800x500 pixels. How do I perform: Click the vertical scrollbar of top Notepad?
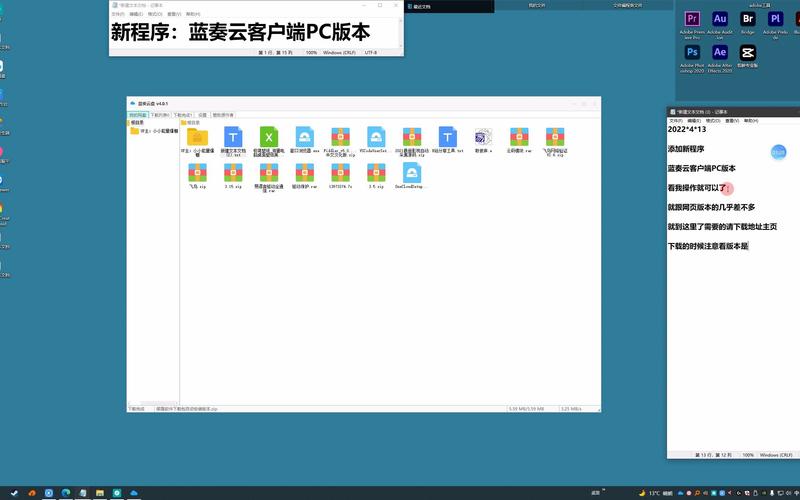click(401, 33)
